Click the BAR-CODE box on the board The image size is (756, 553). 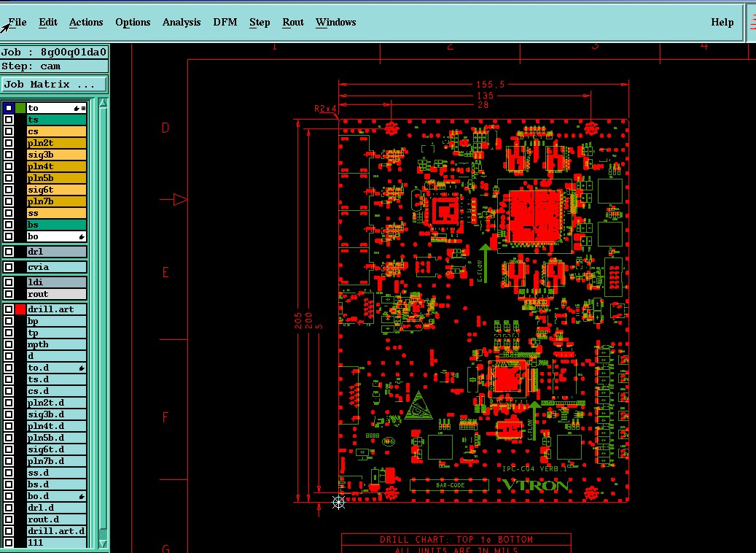point(449,485)
